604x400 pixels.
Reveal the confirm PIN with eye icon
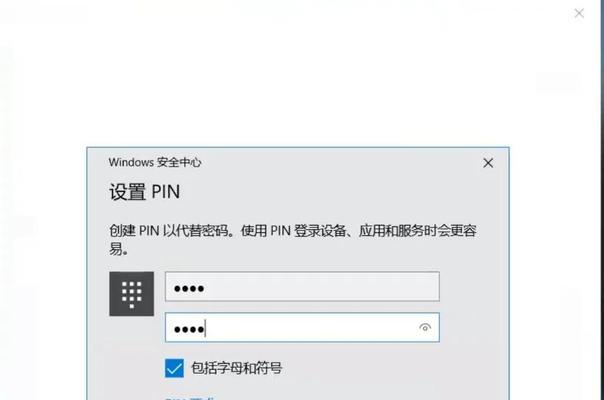(x=425, y=328)
